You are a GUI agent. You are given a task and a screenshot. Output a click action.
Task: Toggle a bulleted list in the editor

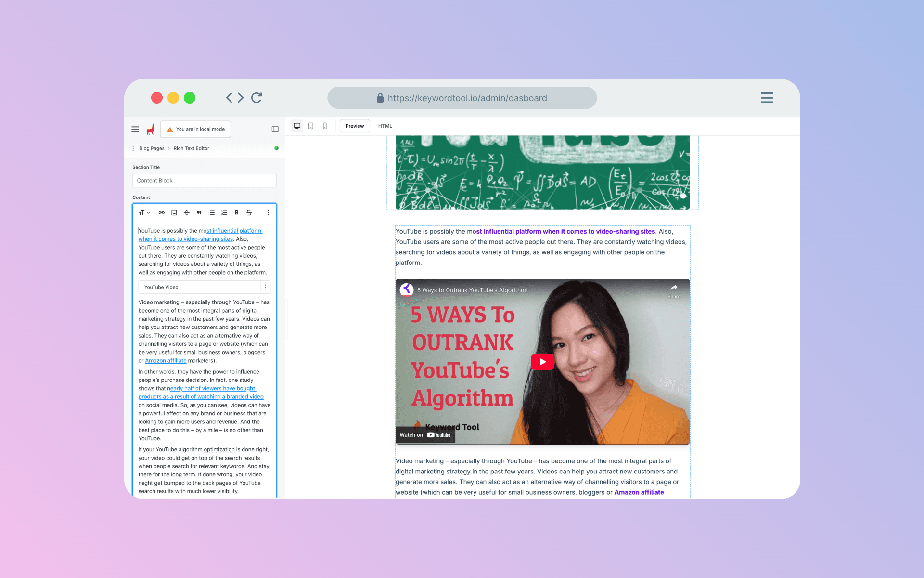tap(212, 212)
